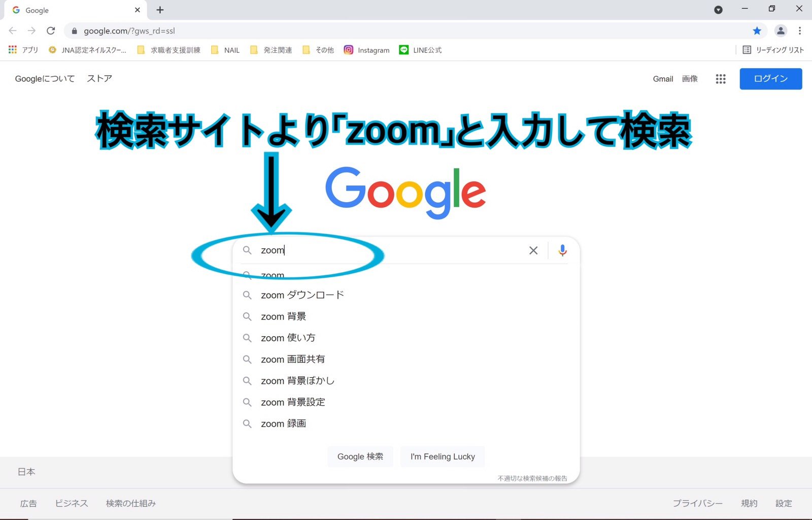Click the I'm Feeling Lucky button
Viewport: 812px width, 520px height.
click(x=443, y=457)
